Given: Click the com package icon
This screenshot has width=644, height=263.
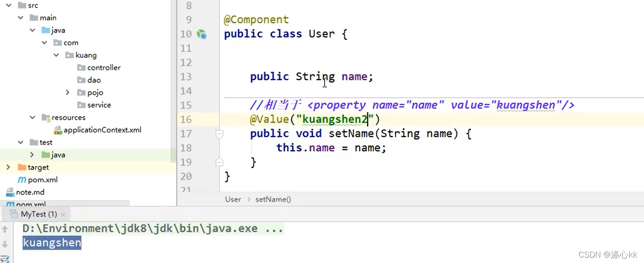Looking at the screenshot, I should click(x=57, y=43).
